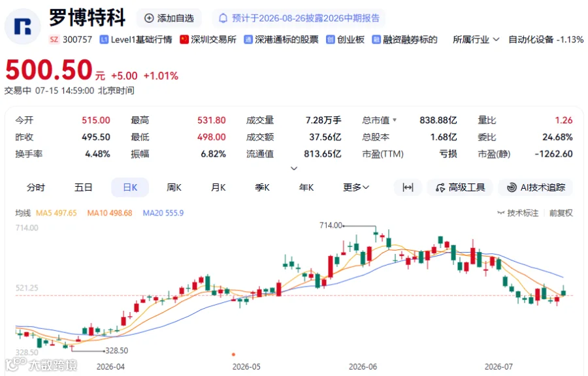
Task: Click the L1 icon before Level1基础行情
Action: point(104,39)
